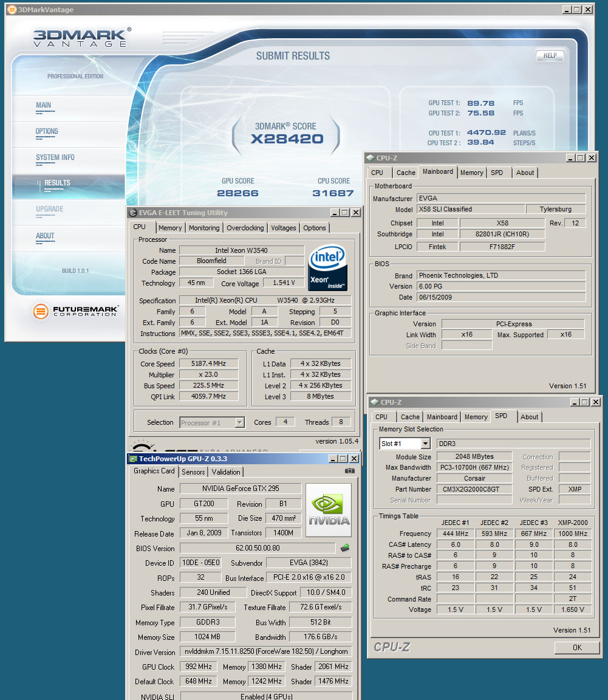Maximize the EVGA E-LEET window
Screen dimensions: 608x700
(345, 213)
